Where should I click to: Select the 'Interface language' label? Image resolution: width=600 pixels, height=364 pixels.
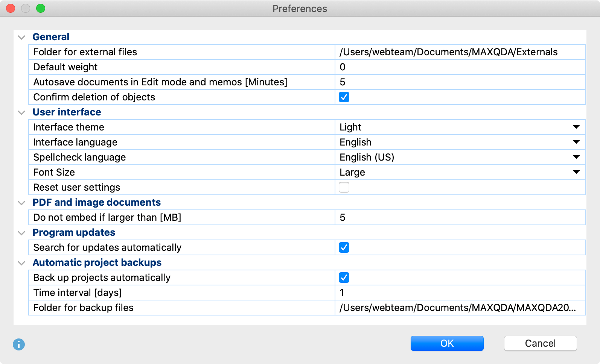click(x=75, y=142)
